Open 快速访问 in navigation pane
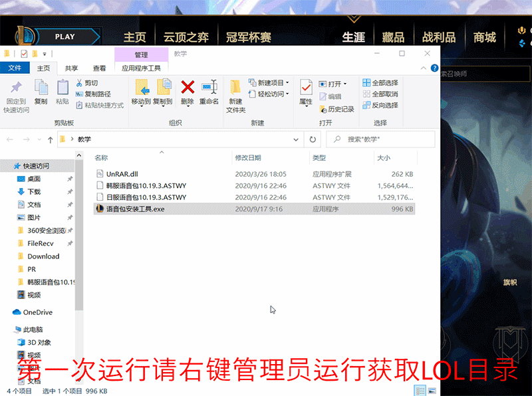 tap(36, 166)
